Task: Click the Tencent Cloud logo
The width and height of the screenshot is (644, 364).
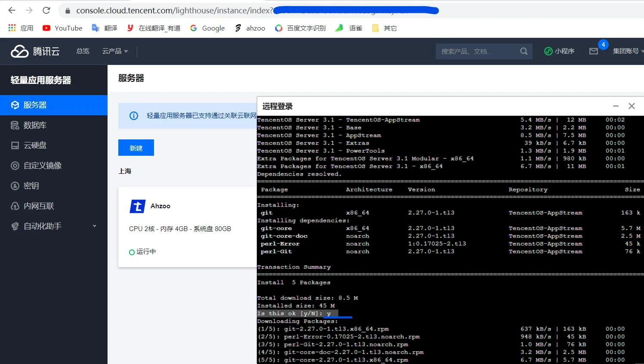Action: [x=35, y=51]
